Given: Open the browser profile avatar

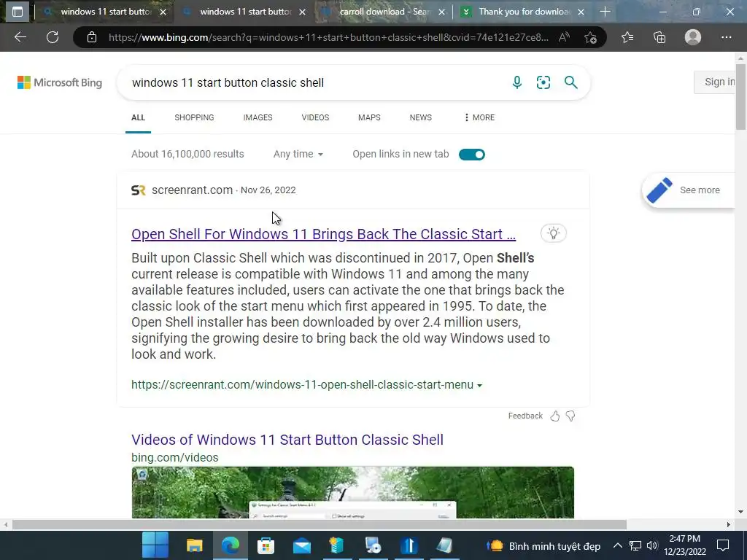Looking at the screenshot, I should coord(693,37).
